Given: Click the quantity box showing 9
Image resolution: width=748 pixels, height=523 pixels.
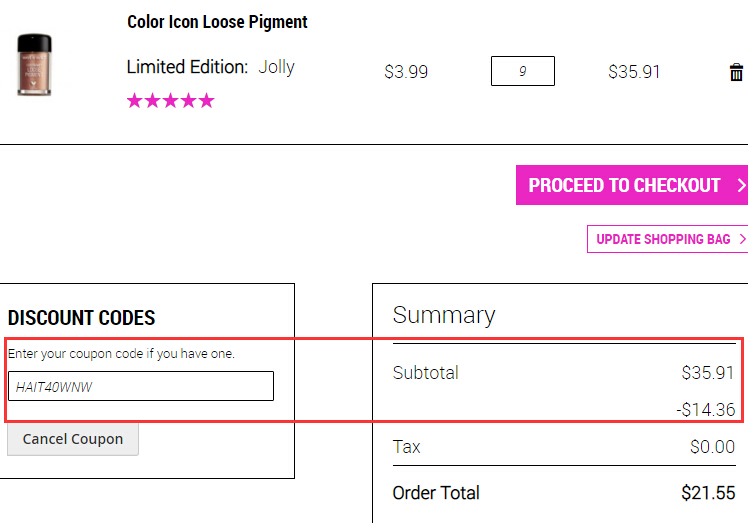Looking at the screenshot, I should [523, 71].
